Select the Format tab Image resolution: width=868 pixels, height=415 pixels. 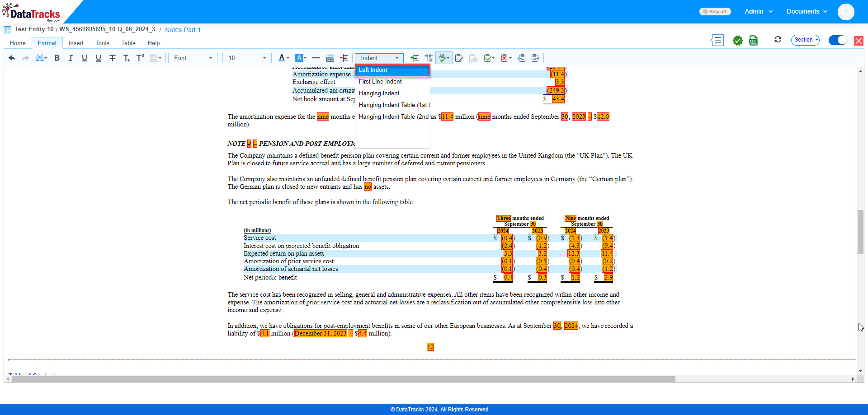coord(47,43)
